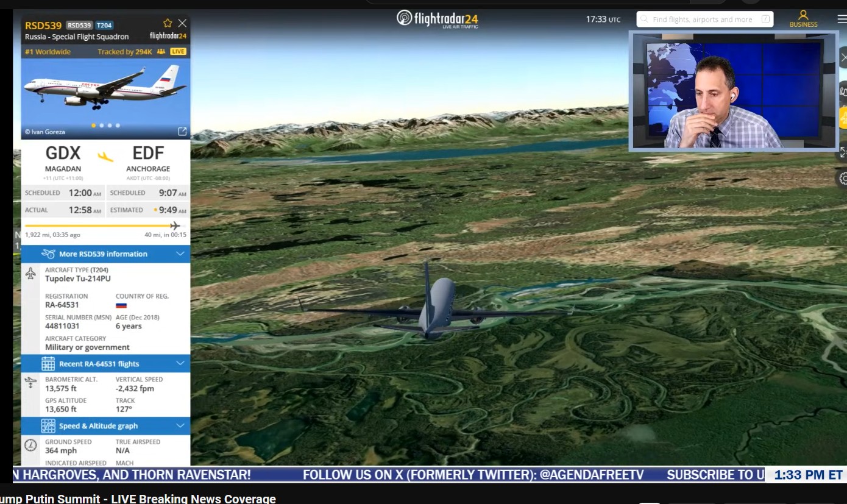Viewport: 847px width, 504px height.
Task: Click the 1:33 PM ET ticker clock
Action: click(x=808, y=475)
